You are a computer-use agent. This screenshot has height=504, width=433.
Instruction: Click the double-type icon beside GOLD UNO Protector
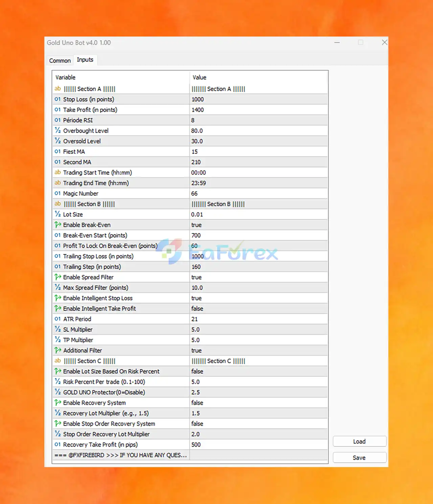[58, 392]
